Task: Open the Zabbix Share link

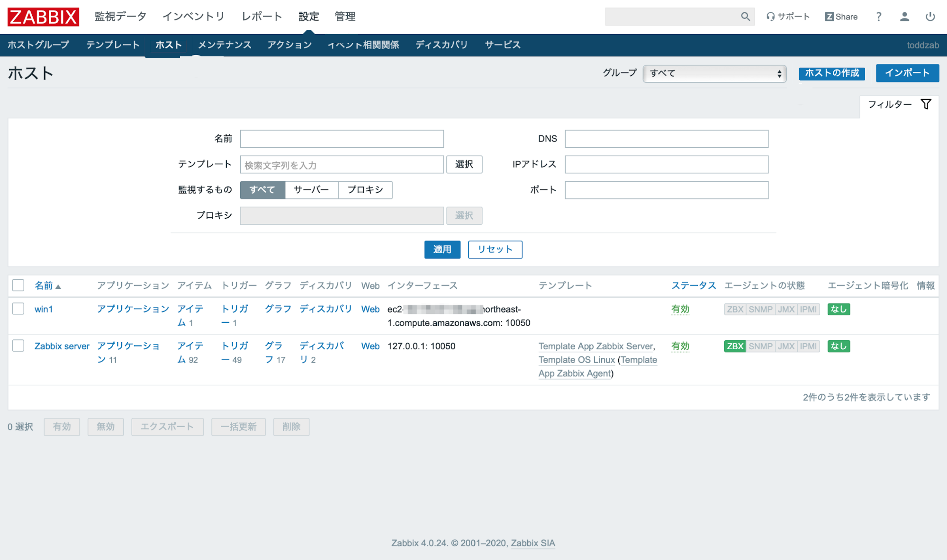Action: point(841,17)
